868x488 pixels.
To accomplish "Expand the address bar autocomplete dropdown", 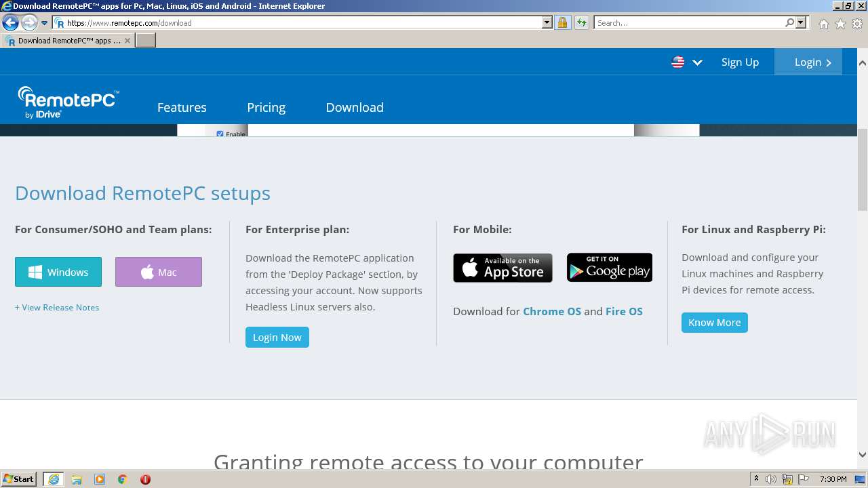I will click(547, 23).
